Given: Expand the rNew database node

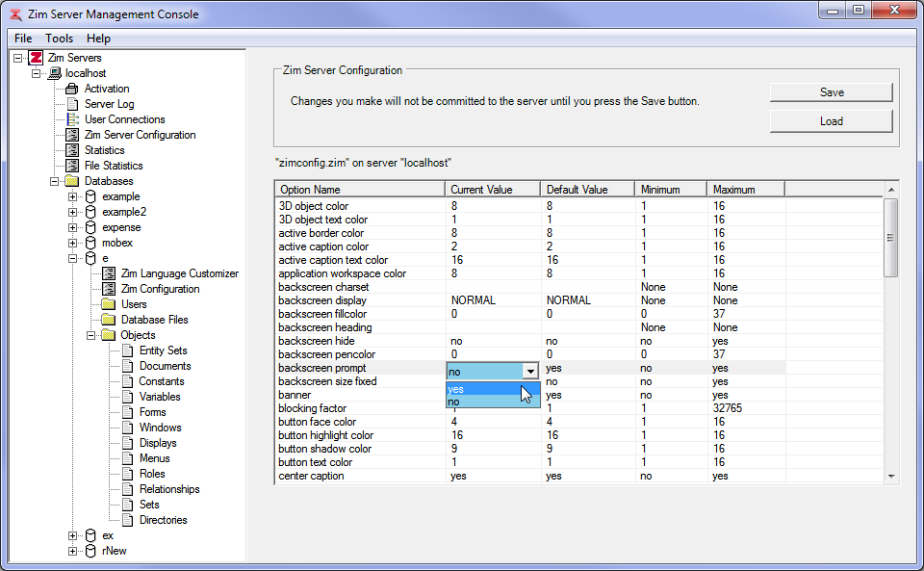Looking at the screenshot, I should 72,551.
